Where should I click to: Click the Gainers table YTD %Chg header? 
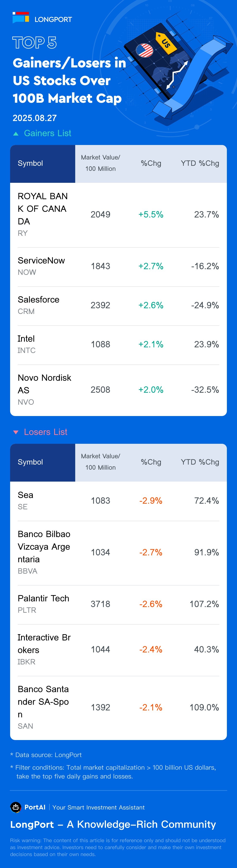pyautogui.click(x=200, y=163)
